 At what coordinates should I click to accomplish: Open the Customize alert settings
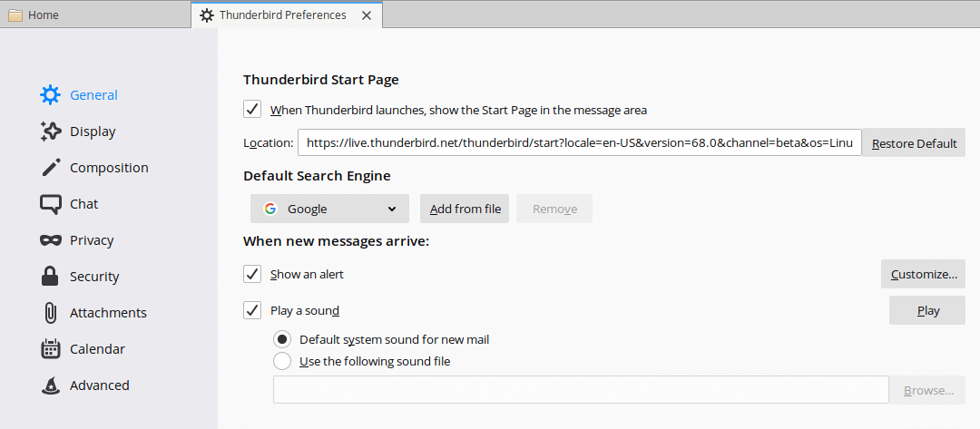coord(923,274)
